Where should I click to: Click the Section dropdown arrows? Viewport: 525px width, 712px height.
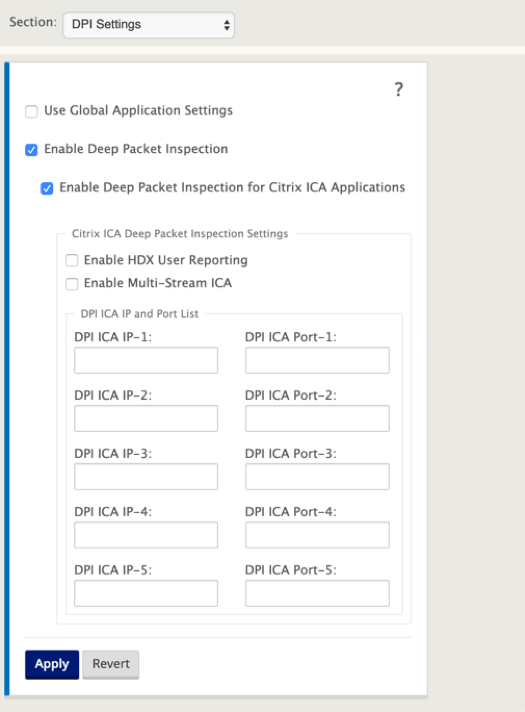click(x=227, y=25)
